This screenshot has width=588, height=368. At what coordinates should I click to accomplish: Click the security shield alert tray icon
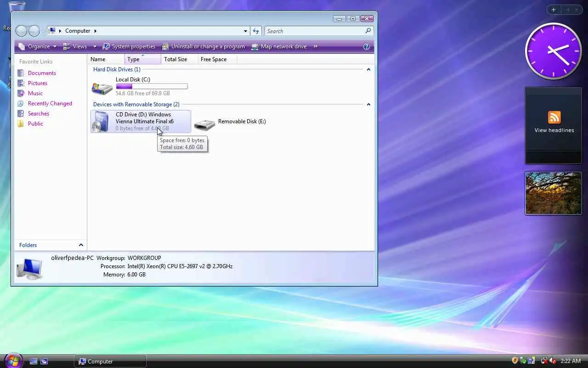click(515, 361)
